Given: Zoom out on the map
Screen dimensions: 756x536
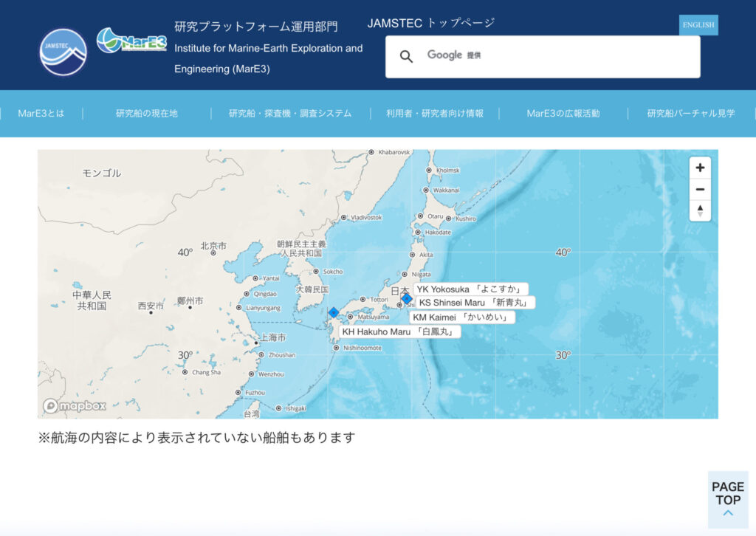Looking at the screenshot, I should (700, 190).
